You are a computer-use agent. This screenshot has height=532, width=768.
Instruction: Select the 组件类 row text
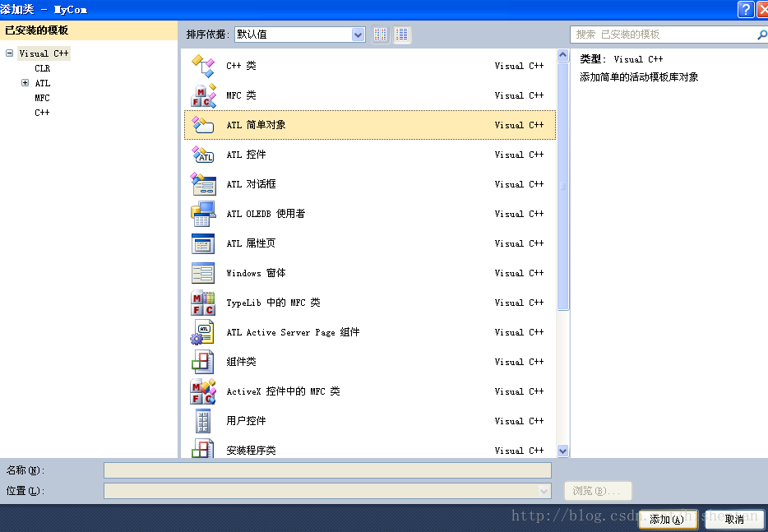pyautogui.click(x=241, y=362)
